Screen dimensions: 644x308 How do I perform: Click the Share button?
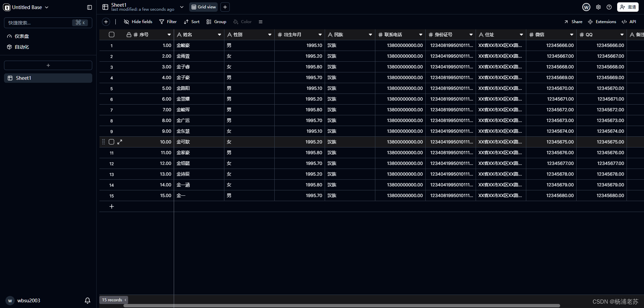(x=573, y=22)
